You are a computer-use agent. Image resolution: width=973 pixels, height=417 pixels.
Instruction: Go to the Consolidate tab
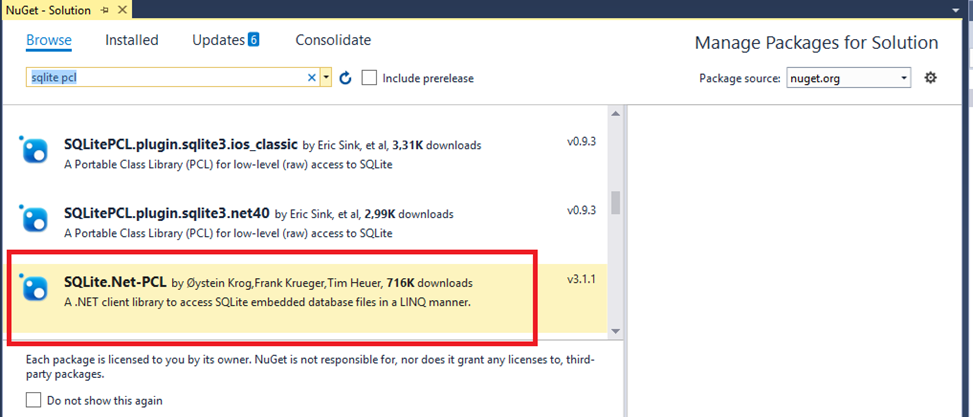pyautogui.click(x=333, y=41)
